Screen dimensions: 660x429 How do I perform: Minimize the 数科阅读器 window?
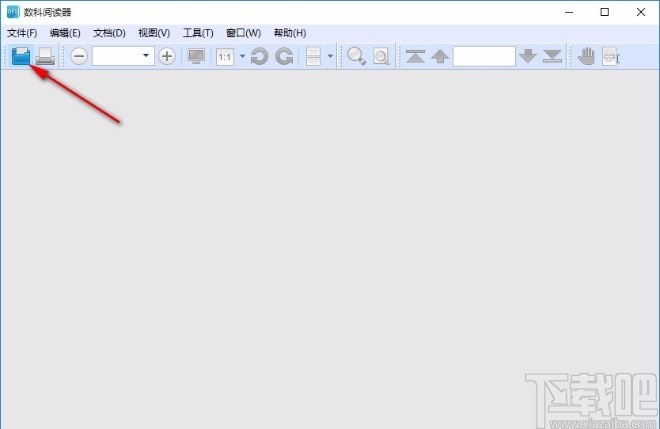pos(569,12)
